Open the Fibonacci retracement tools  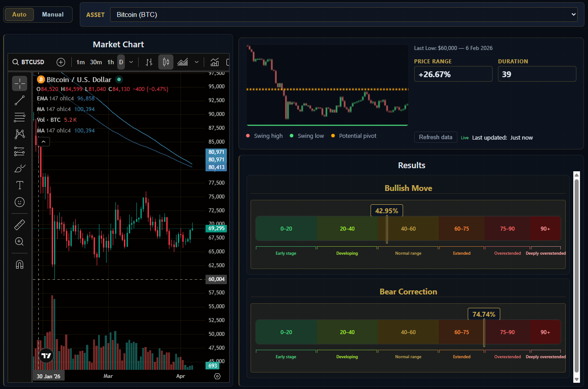tap(20, 117)
